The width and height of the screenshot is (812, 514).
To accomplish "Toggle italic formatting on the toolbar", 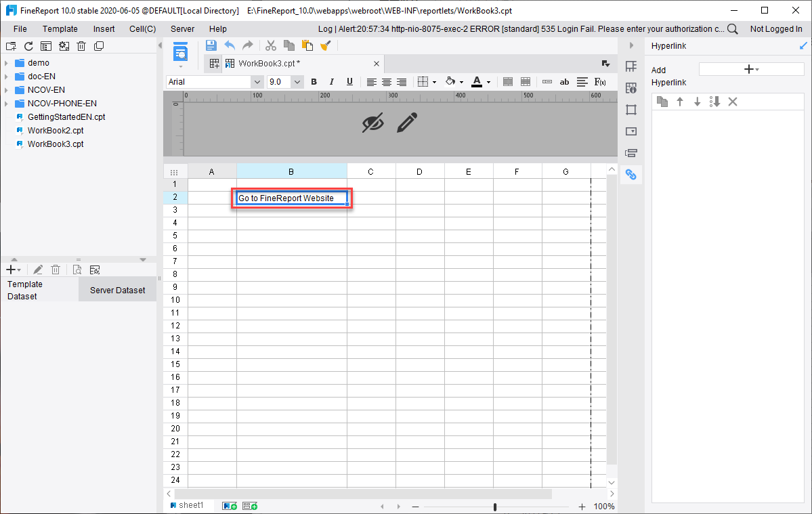I will 331,81.
